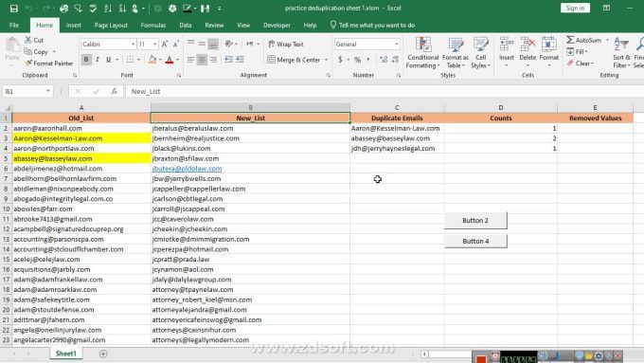Viewport: 644px width, 363px height.
Task: Click the Wrap Text button
Action: [x=285, y=44]
